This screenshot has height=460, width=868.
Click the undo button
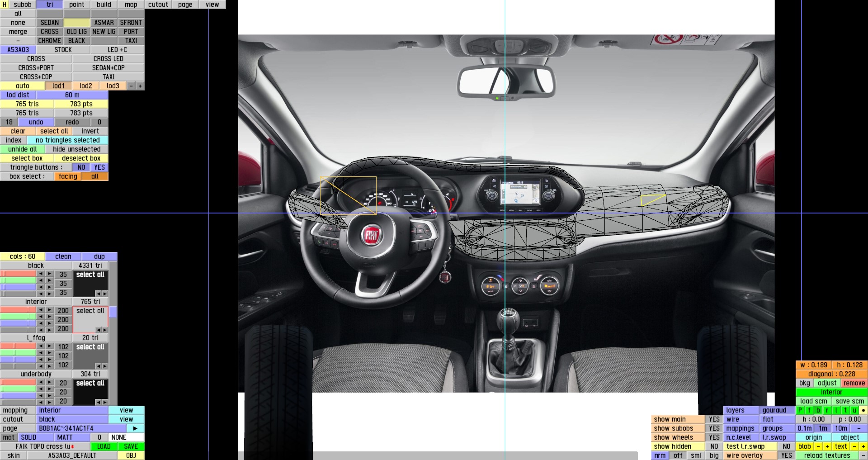(x=36, y=122)
